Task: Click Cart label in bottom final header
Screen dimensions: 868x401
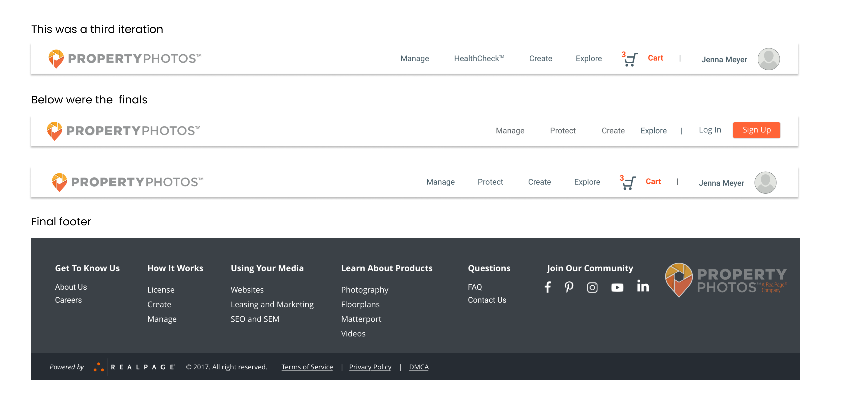Action: tap(653, 182)
